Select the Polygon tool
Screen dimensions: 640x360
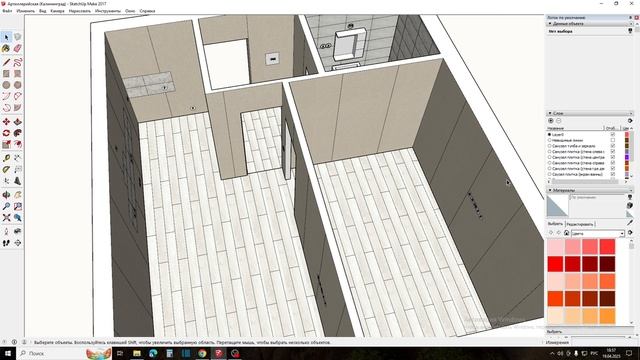(18, 85)
